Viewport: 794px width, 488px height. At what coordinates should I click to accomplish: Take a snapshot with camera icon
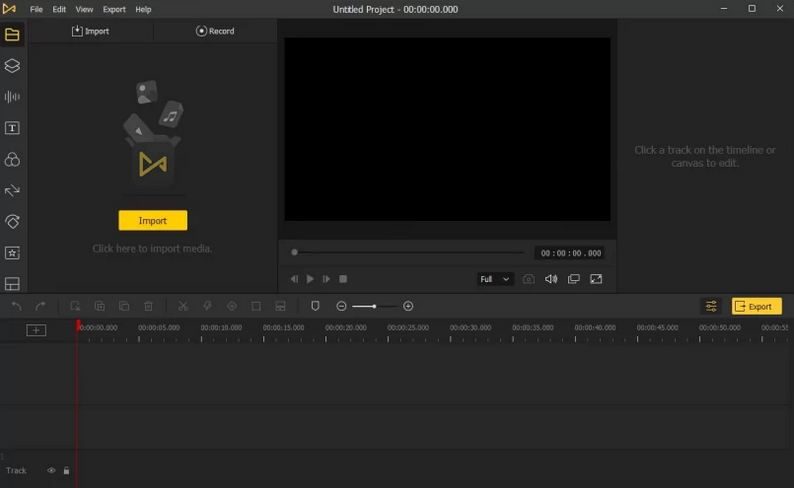tap(528, 279)
